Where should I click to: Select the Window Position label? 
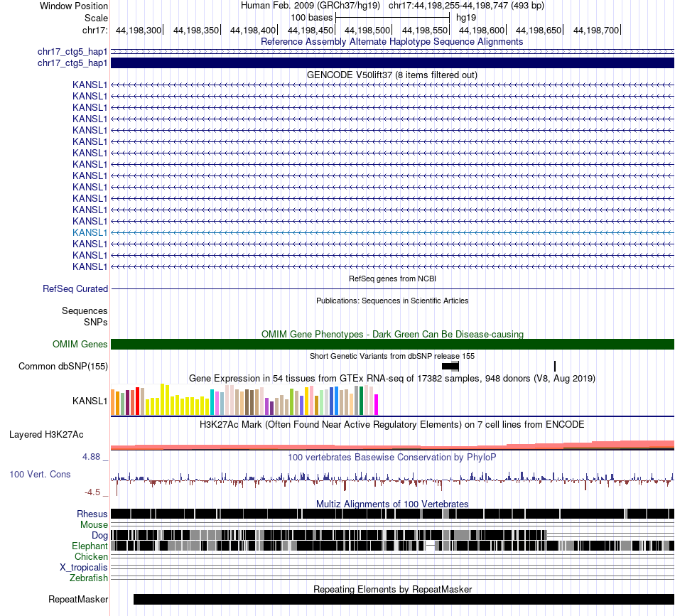74,6
